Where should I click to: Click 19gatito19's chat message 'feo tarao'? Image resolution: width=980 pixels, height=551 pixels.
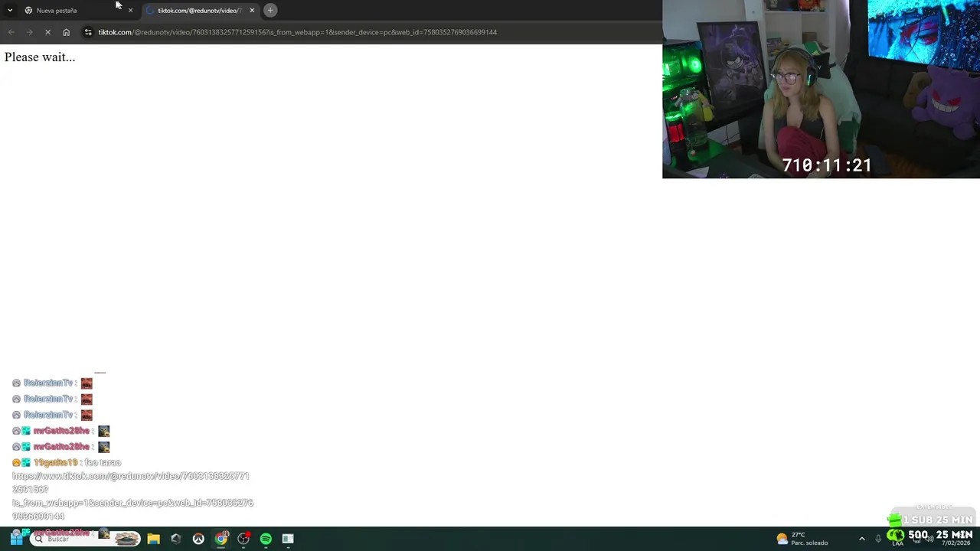(103, 463)
